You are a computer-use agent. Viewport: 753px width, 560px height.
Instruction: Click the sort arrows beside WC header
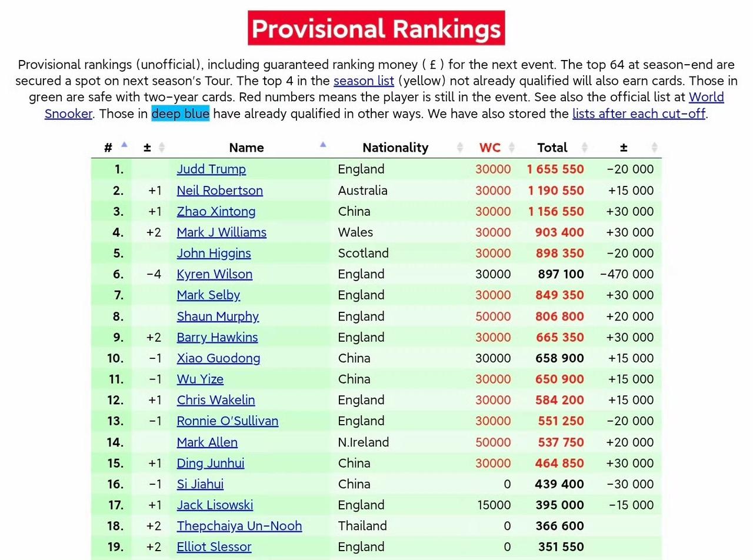point(512,148)
